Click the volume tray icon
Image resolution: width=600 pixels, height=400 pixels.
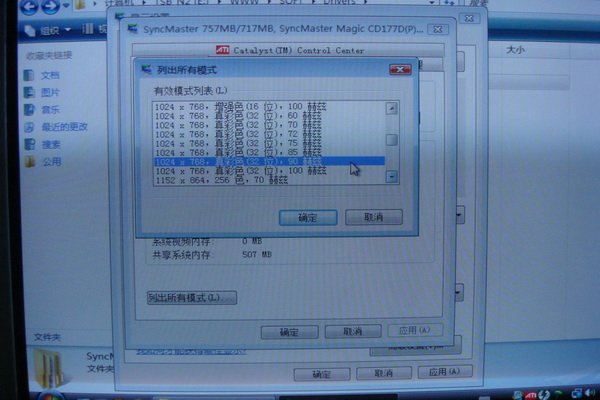click(592, 393)
